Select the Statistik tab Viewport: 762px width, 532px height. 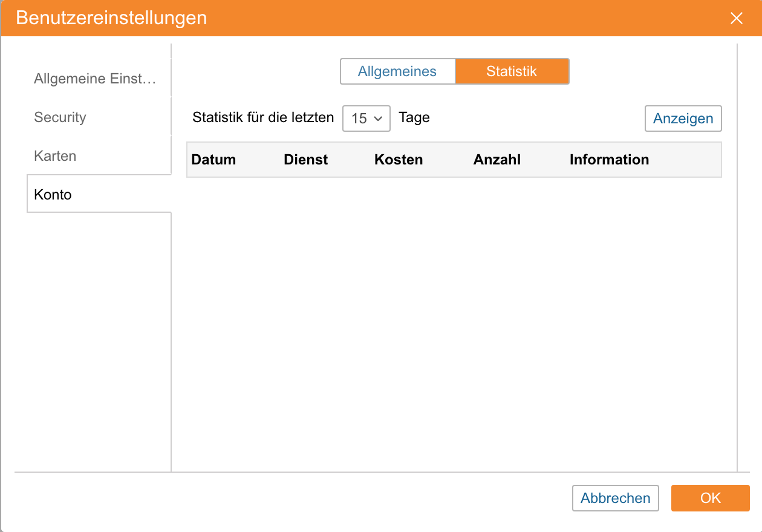[512, 71]
